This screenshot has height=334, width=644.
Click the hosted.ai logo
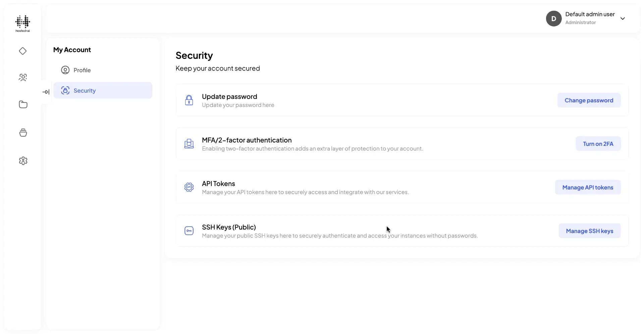22,23
